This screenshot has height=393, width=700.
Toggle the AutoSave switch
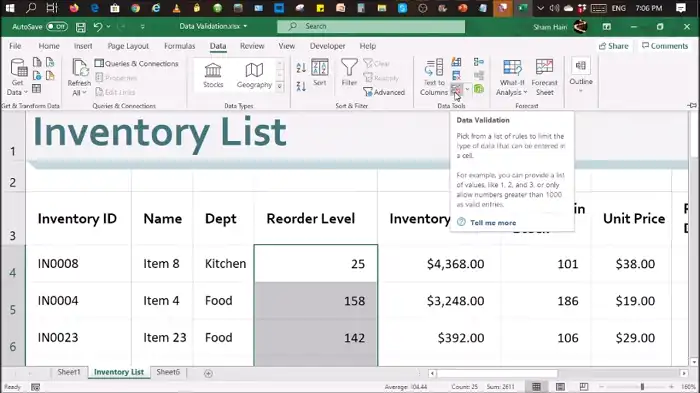click(x=57, y=27)
